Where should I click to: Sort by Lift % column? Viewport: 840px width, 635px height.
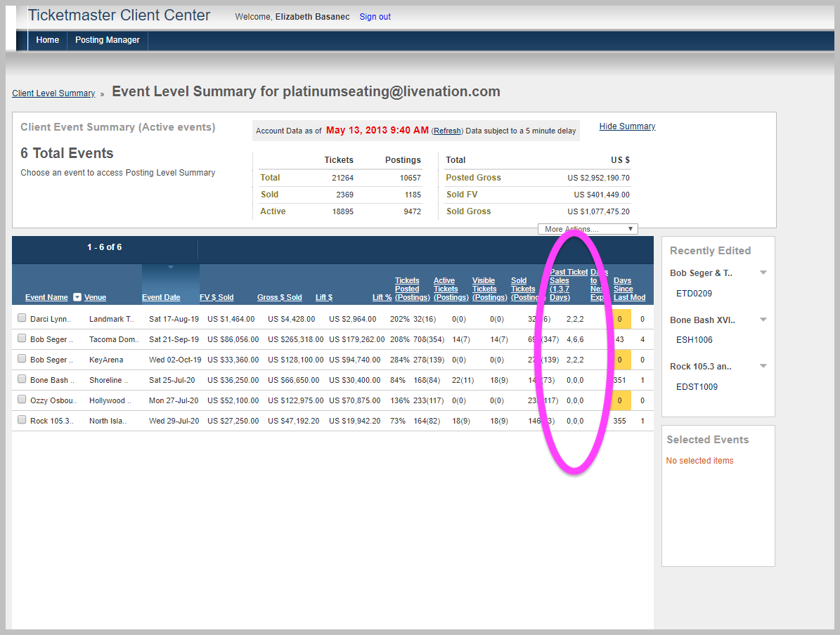pos(382,298)
